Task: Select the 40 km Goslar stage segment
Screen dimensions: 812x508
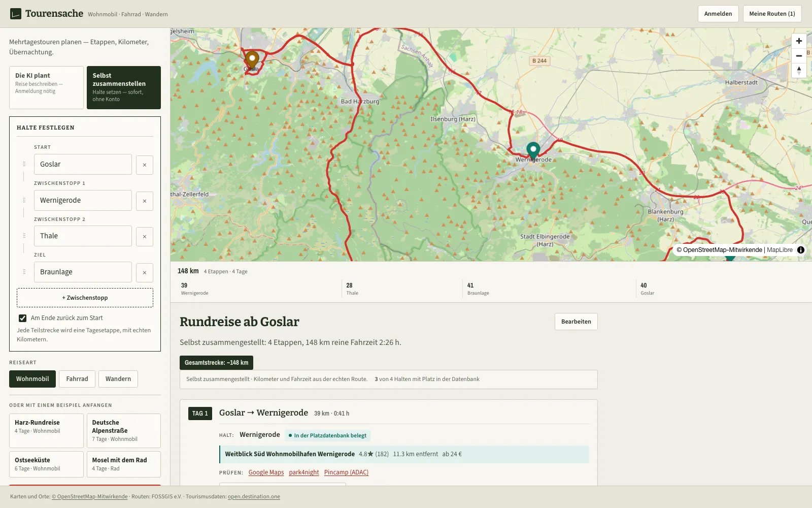Action: [721, 289]
